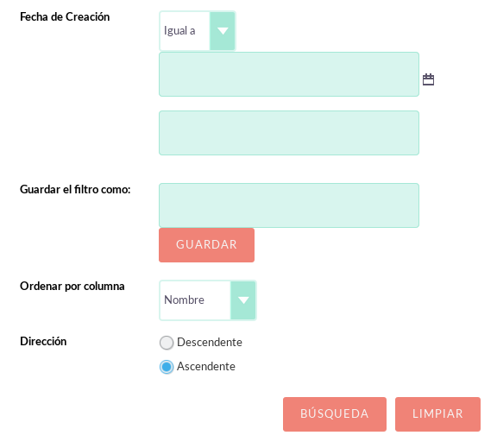
Task: Click the 'Ordenar por columna' label
Action: pos(72,287)
